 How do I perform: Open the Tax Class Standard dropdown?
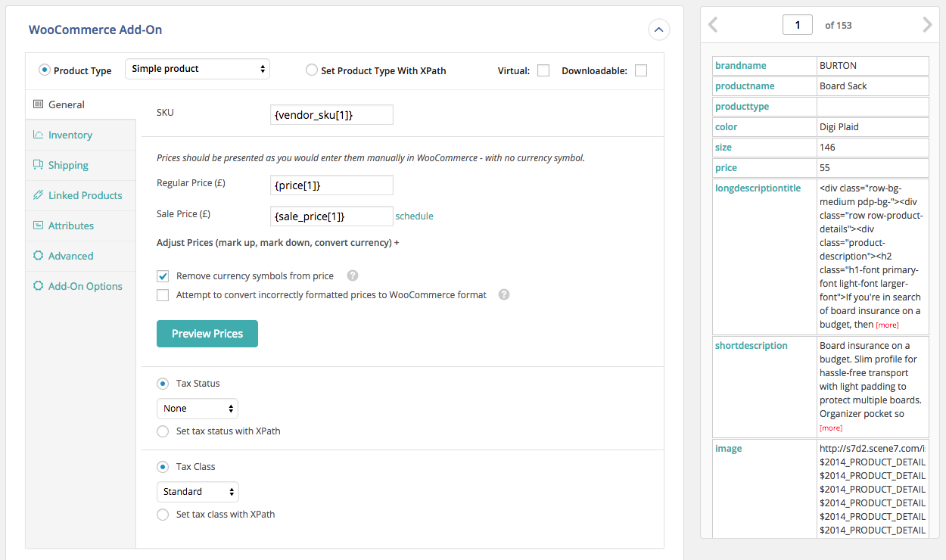tap(198, 491)
